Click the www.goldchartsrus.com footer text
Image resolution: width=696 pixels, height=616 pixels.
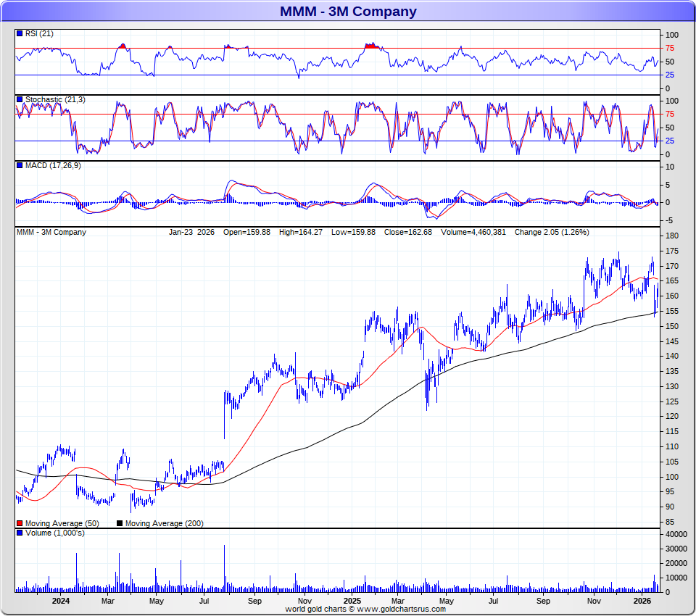[401, 609]
